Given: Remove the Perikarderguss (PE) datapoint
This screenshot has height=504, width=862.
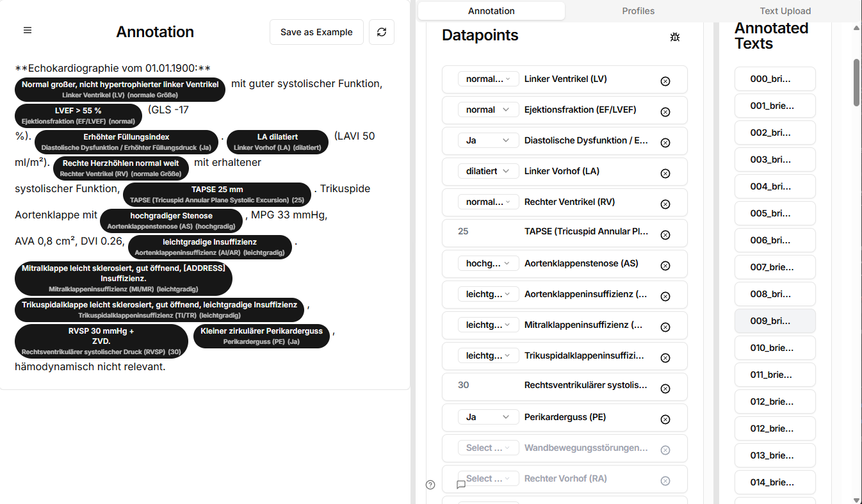Looking at the screenshot, I should [x=665, y=419].
